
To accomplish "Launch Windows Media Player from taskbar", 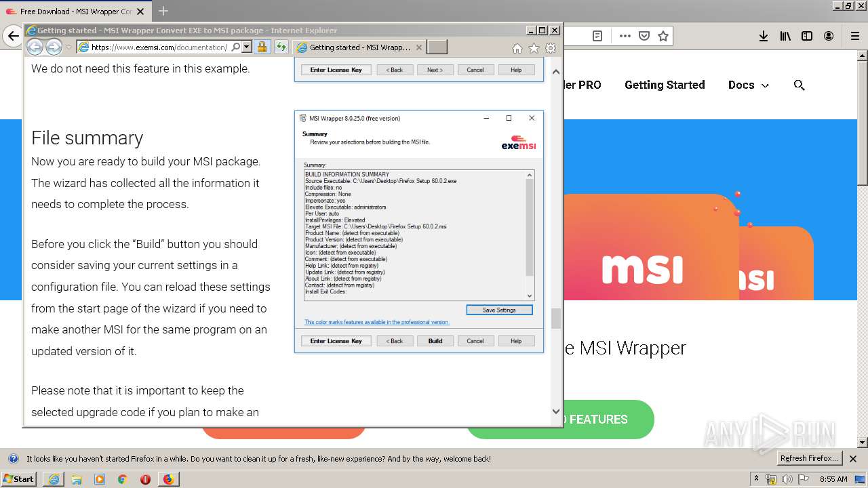I will pos(100,479).
